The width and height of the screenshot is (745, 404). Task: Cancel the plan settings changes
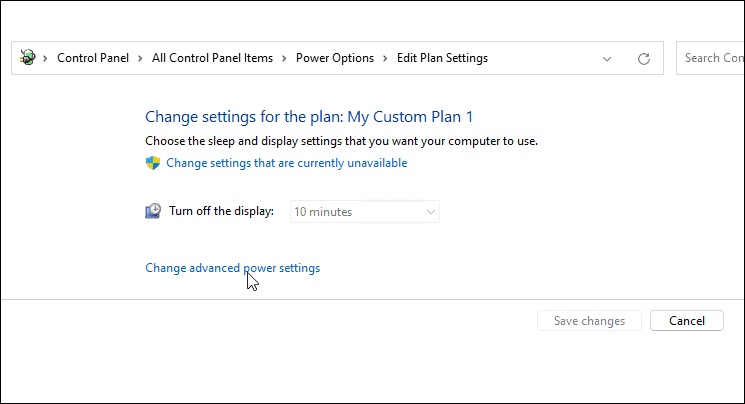pyautogui.click(x=686, y=321)
